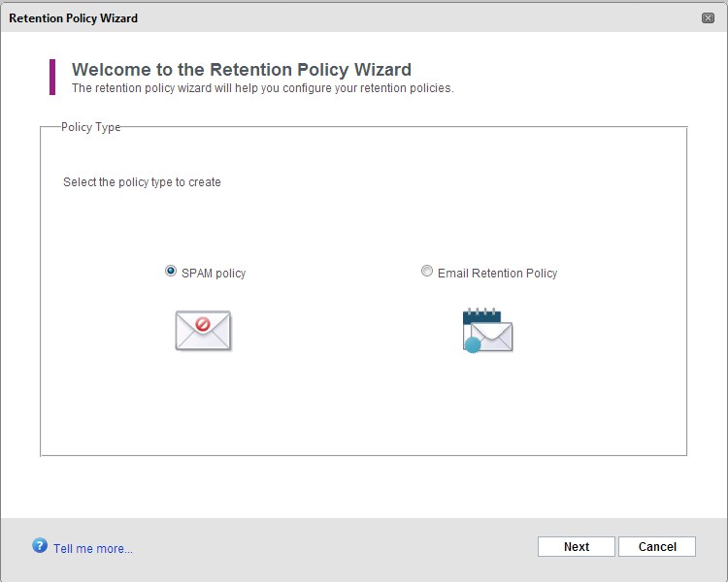The image size is (728, 582).
Task: Click the Policy Type group label
Action: click(90, 127)
